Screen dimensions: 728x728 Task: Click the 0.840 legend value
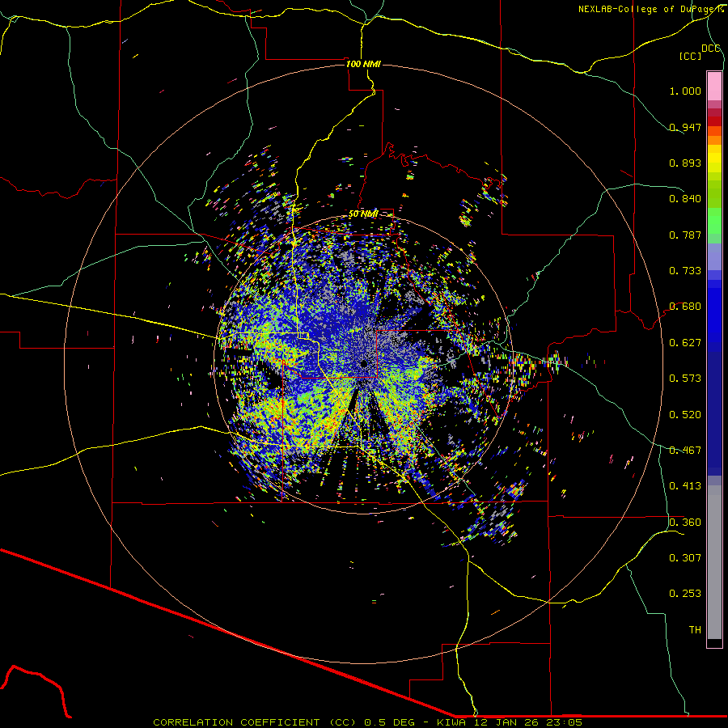point(685,199)
